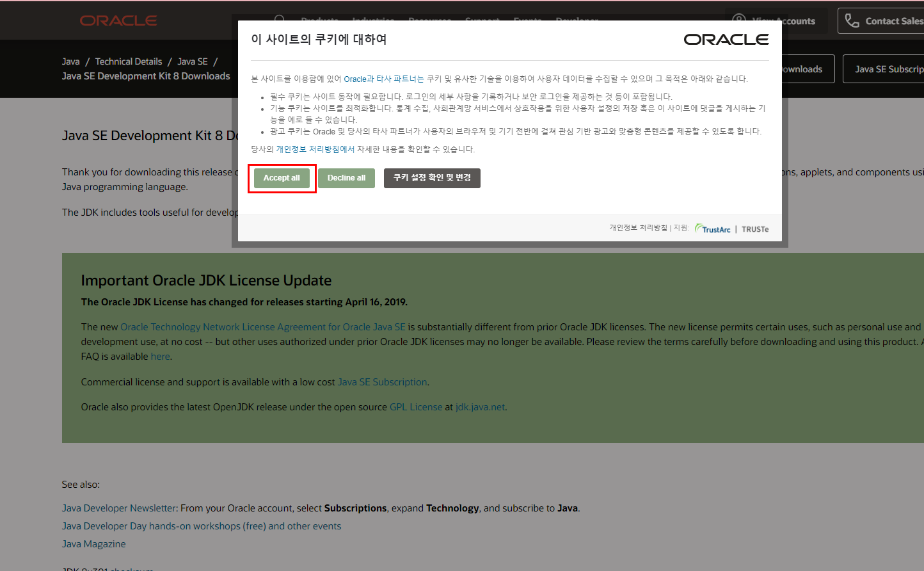Go to the Technical Details breadcrumb
This screenshot has height=571, width=924.
pyautogui.click(x=129, y=61)
